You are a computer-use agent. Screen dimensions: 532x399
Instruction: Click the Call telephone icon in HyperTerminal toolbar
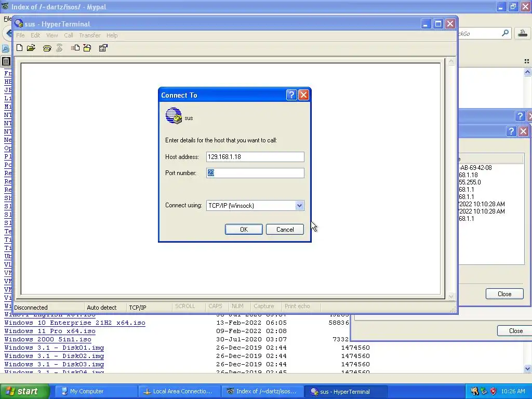click(x=47, y=48)
